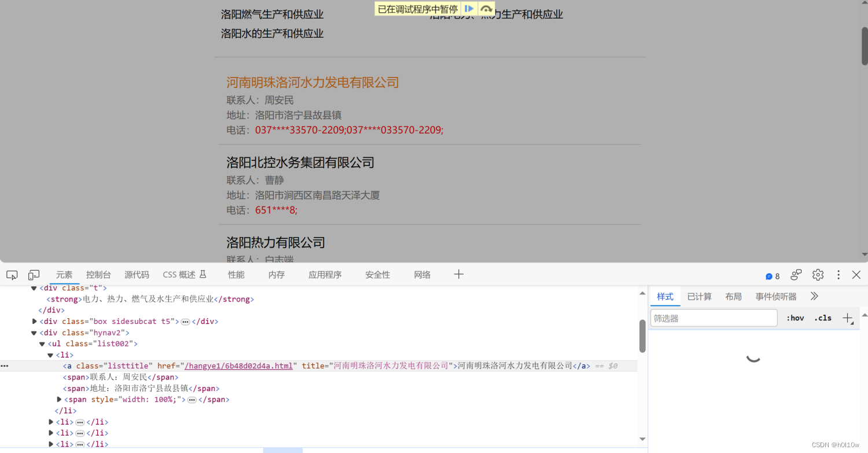Click the 已在调试程序中暂停 paused message
The height and width of the screenshot is (453, 868).
[418, 9]
